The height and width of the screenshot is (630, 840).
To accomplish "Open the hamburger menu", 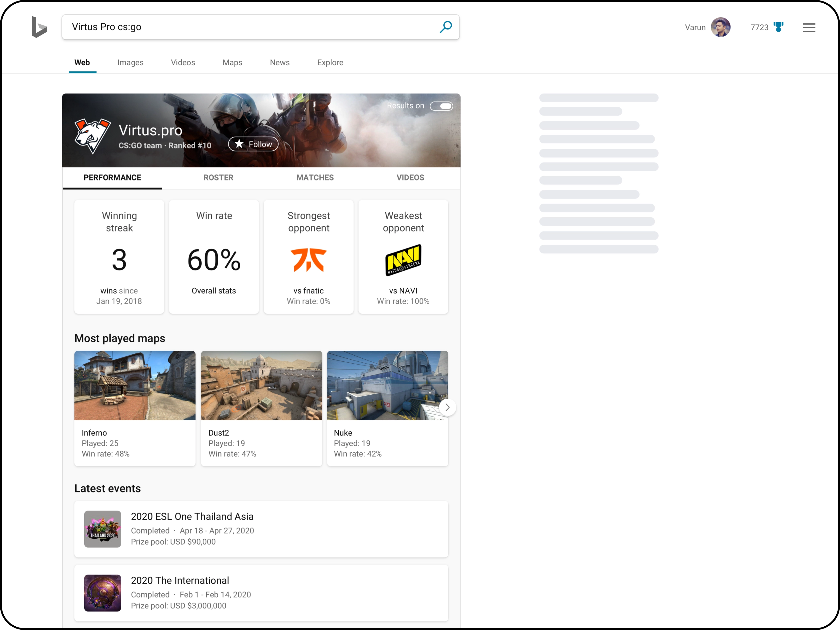I will (x=809, y=27).
